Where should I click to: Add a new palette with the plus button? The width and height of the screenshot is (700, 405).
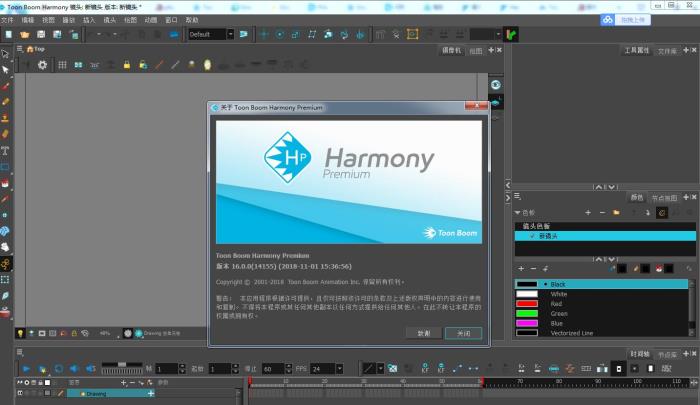coord(588,213)
